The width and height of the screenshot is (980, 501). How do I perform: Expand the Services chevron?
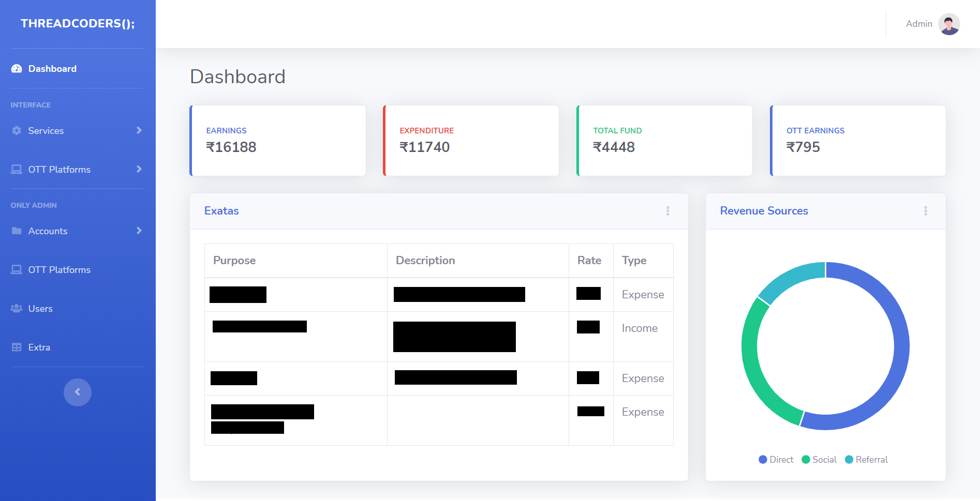coord(139,130)
